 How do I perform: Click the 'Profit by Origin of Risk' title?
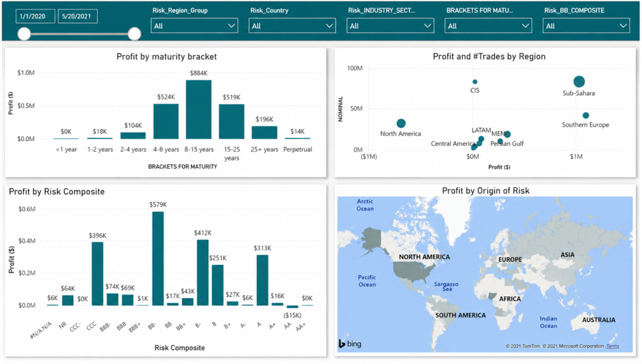[x=486, y=190]
